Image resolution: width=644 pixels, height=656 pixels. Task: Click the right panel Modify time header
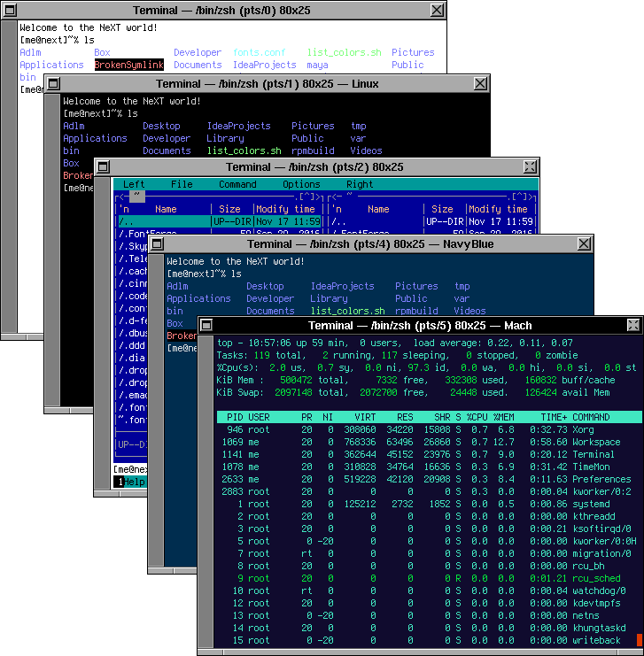(x=498, y=209)
